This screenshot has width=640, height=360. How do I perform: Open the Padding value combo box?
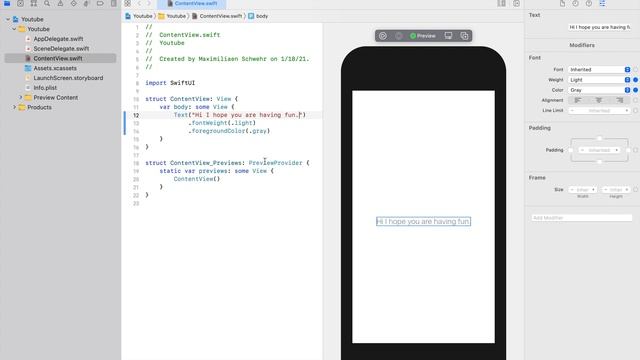[x=599, y=150]
